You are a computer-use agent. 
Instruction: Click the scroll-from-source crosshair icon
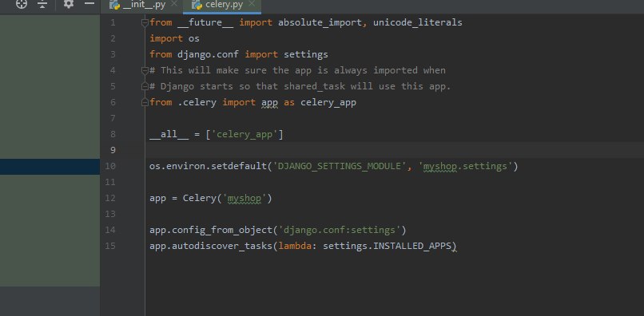22,4
